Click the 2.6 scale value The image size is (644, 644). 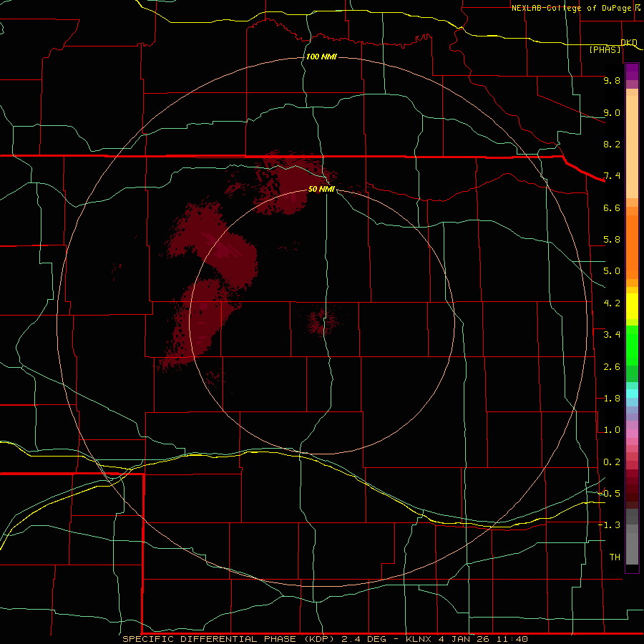click(612, 367)
